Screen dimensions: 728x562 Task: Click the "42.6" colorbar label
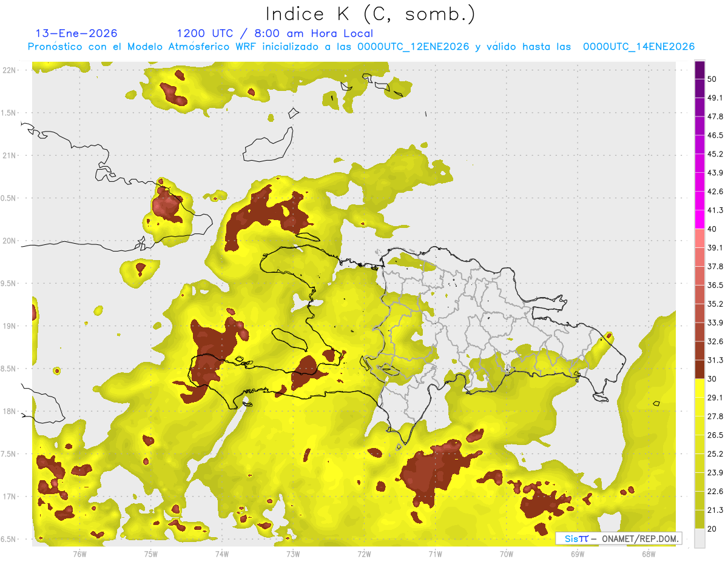click(x=715, y=192)
